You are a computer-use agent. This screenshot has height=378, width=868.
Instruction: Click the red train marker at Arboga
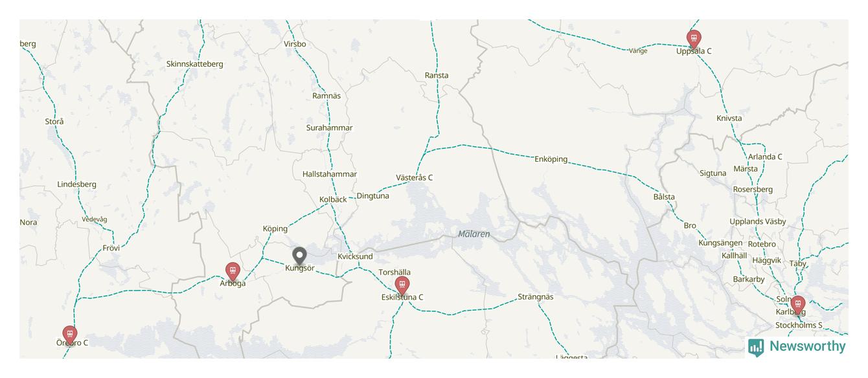click(233, 272)
